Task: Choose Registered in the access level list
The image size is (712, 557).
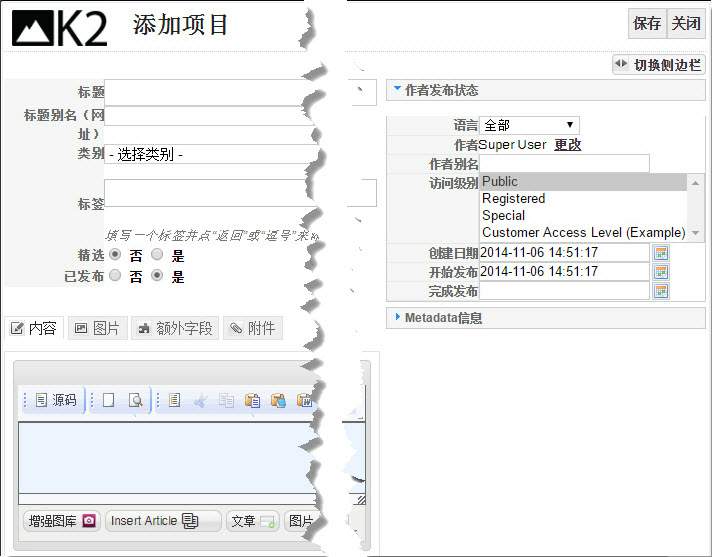Action: 514,198
